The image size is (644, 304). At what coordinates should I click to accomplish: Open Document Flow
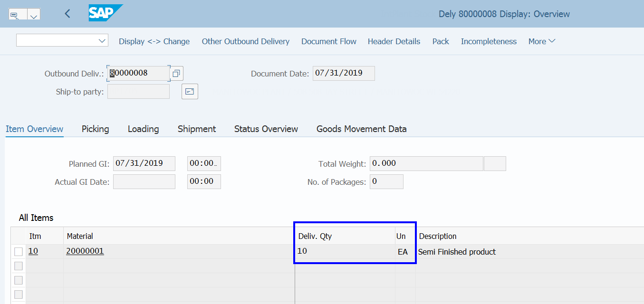point(329,41)
